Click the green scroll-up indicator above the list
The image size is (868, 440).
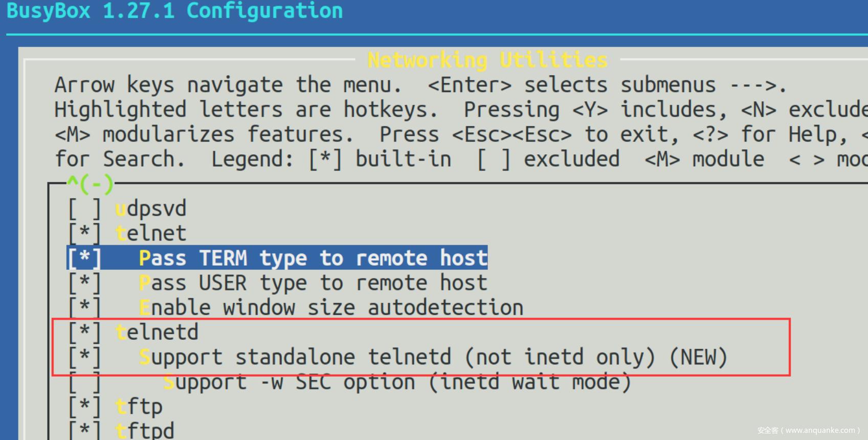coord(90,184)
